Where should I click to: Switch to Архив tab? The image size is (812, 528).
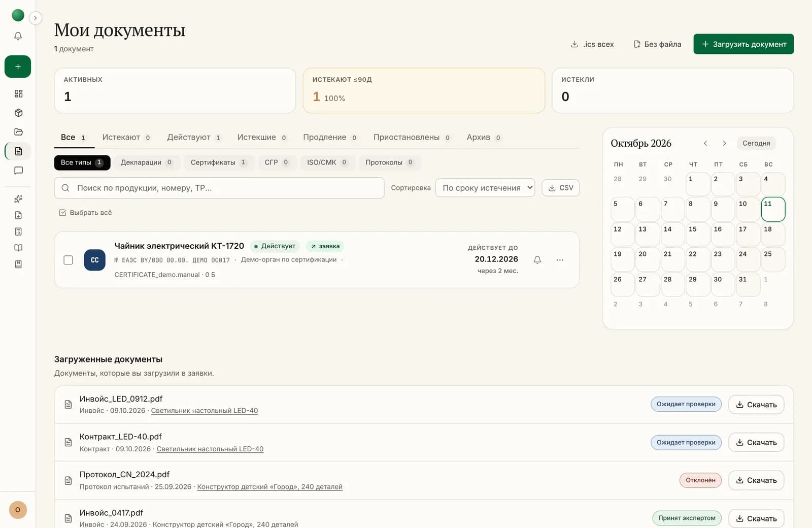484,138
